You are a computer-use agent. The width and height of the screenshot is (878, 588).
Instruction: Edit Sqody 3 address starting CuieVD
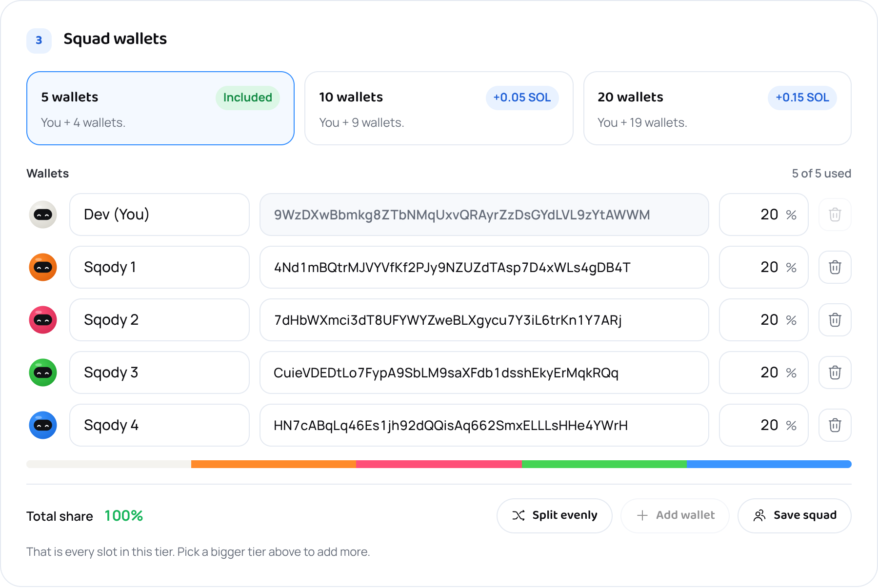point(484,372)
